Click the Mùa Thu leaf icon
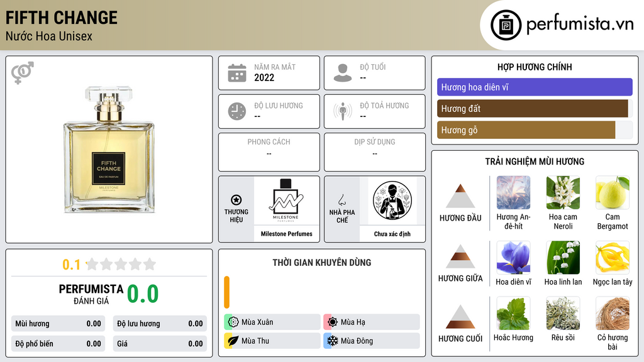The width and height of the screenshot is (644, 362). coord(233,341)
